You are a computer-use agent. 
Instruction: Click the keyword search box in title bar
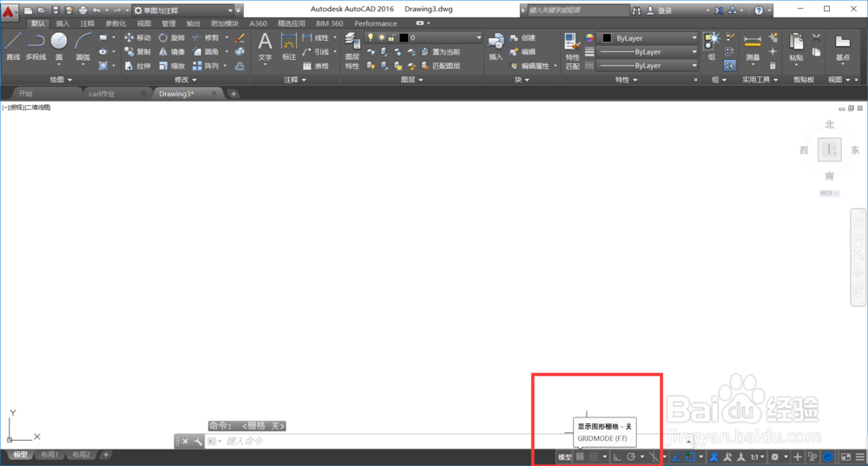[x=577, y=10]
